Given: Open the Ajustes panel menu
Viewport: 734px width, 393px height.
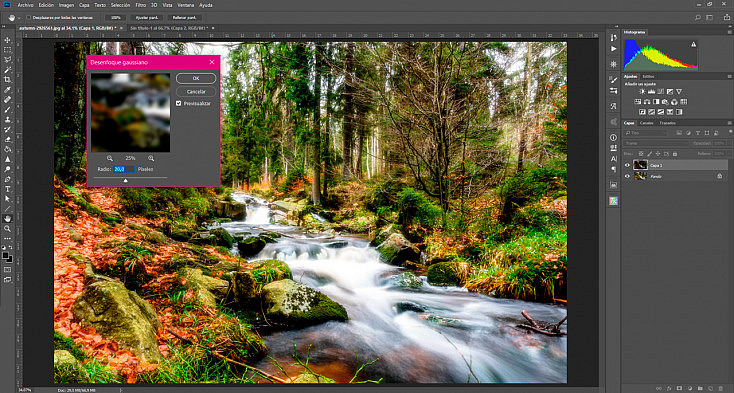Looking at the screenshot, I should [729, 76].
